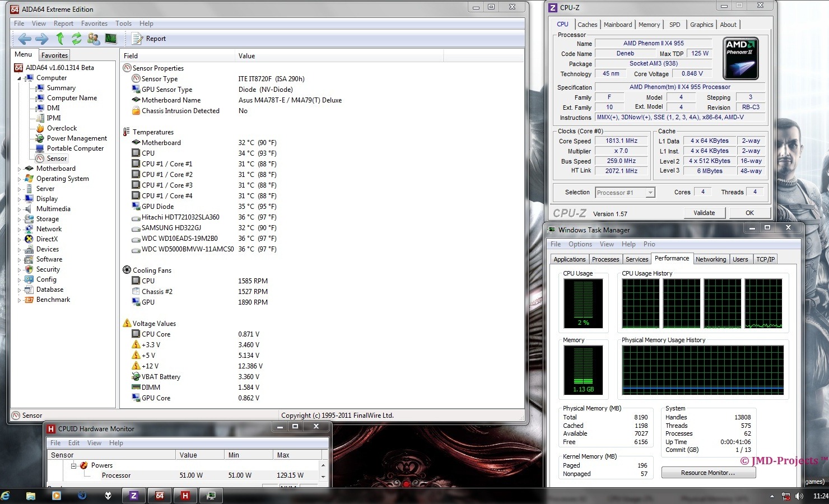829x504 pixels.
Task: Click the Validate button in CPU-Z
Action: coord(704,213)
